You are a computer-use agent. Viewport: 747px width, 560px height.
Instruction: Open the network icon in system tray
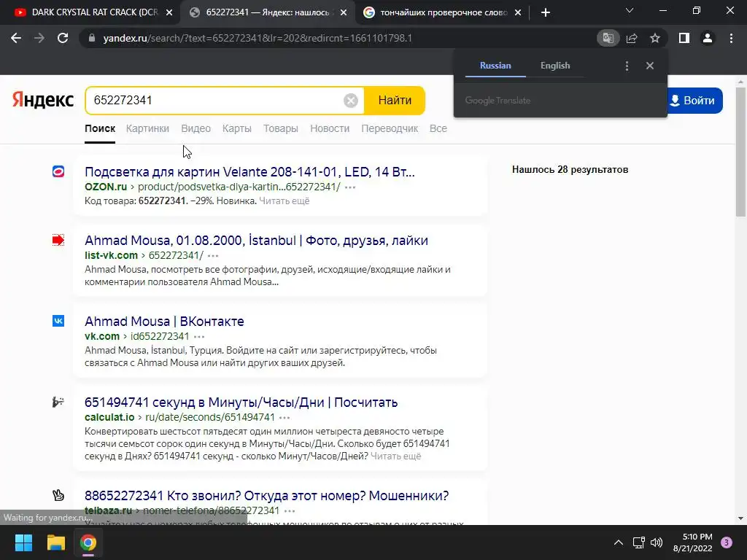coord(638,542)
